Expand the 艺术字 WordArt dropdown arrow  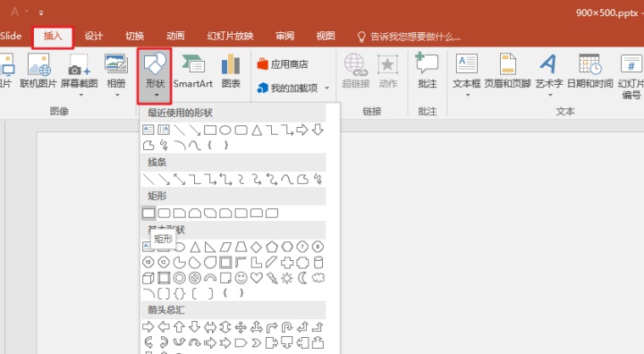click(x=549, y=96)
